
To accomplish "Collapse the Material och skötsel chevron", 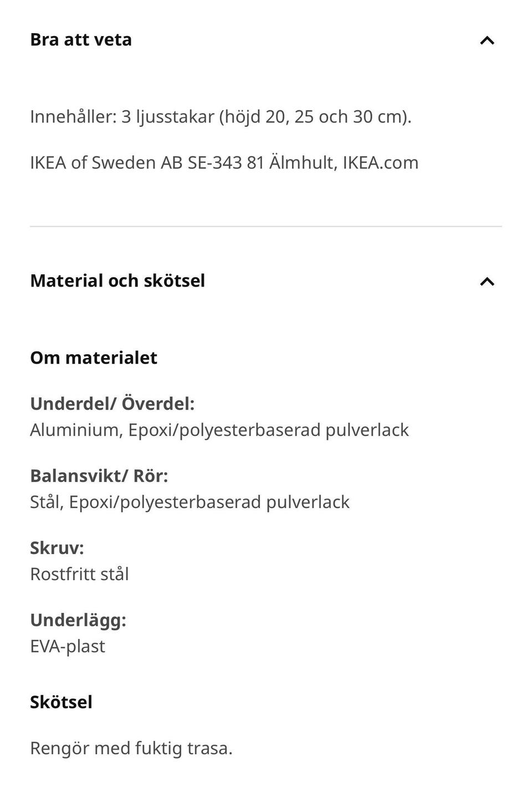I will pyautogui.click(x=487, y=281).
